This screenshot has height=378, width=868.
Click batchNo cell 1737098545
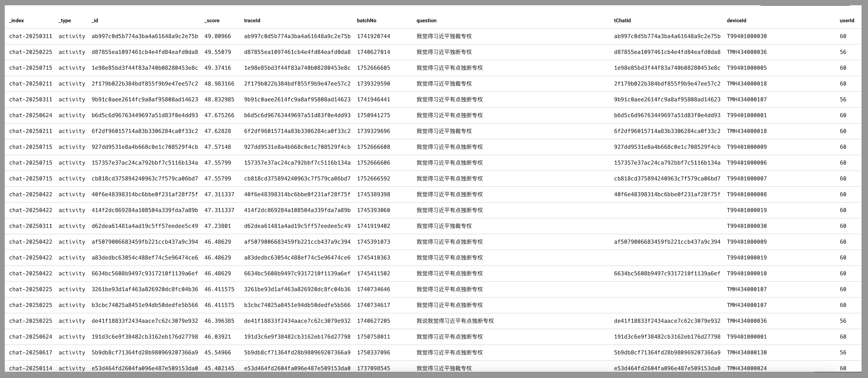(x=374, y=369)
